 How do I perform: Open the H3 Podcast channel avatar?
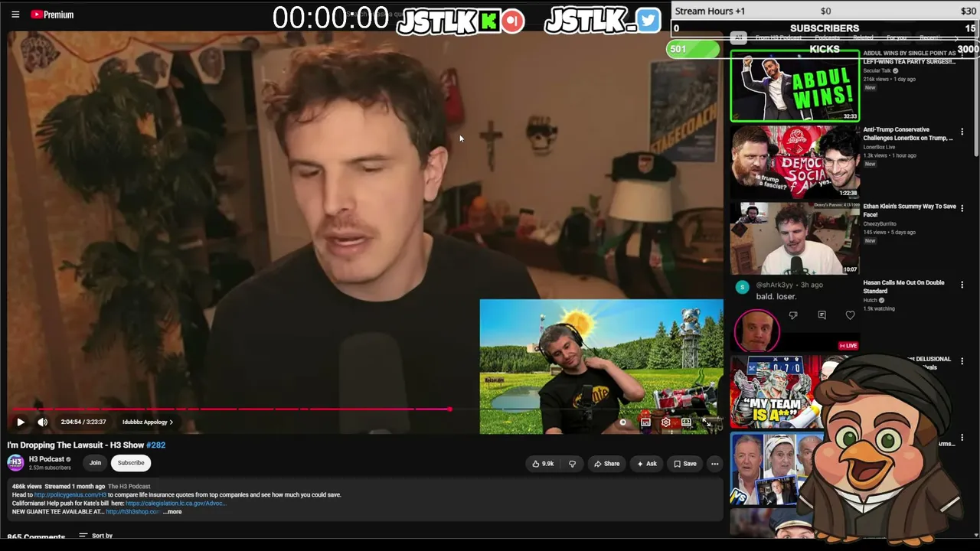[x=15, y=462]
